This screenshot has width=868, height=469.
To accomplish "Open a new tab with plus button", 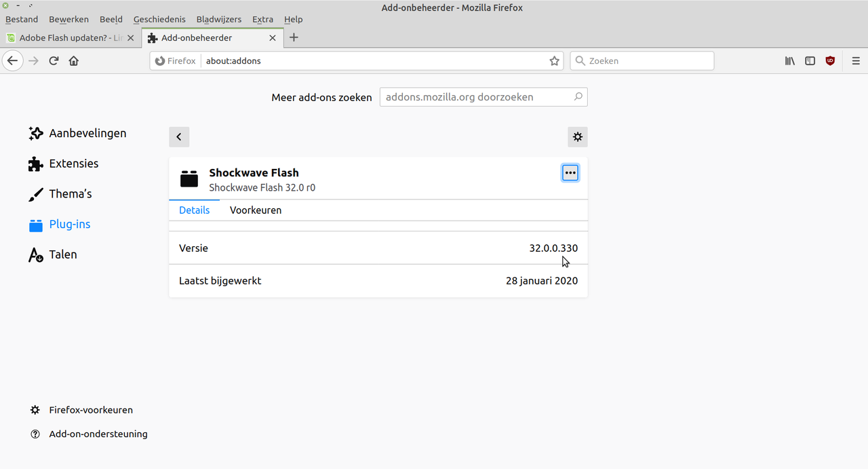I will click(x=294, y=37).
